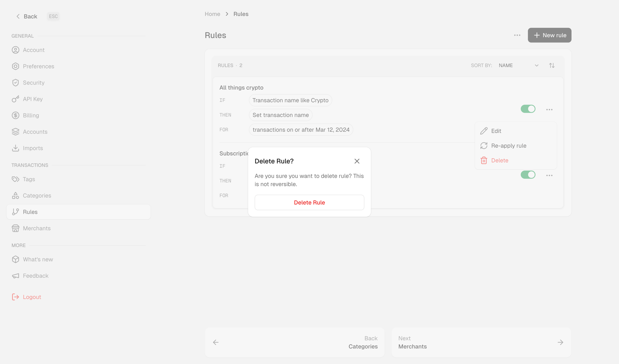Image resolution: width=619 pixels, height=364 pixels.
Task: Open the three-dot menu on the crypto rule
Action: tap(549, 109)
